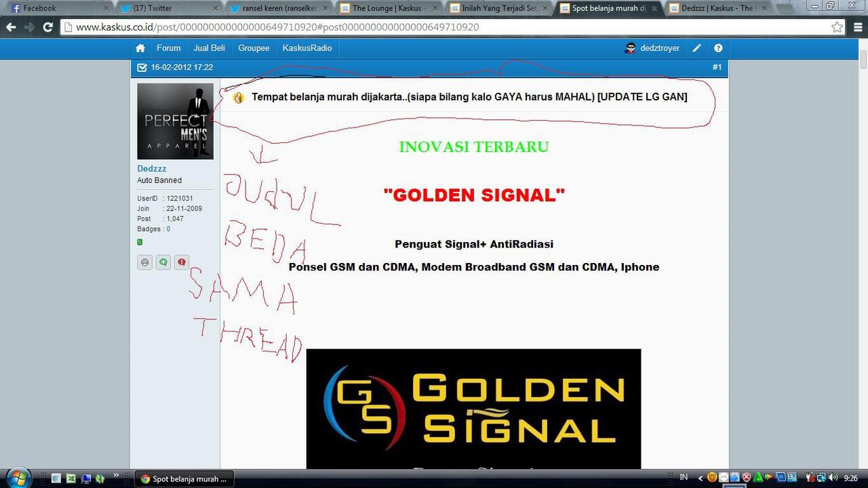Go to the Kaskus home icon

pyautogui.click(x=140, y=48)
